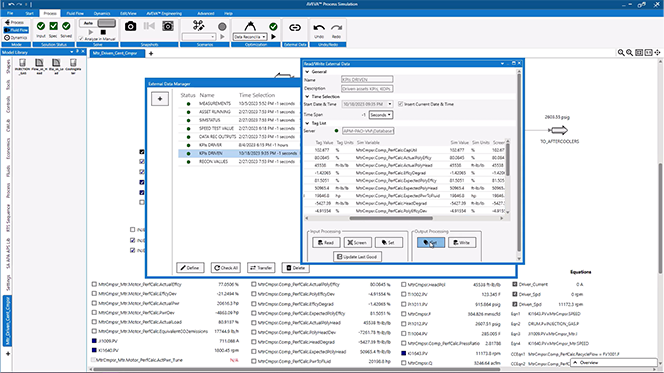
Task: Click the plus button in External Data Manager
Action: 160,99
